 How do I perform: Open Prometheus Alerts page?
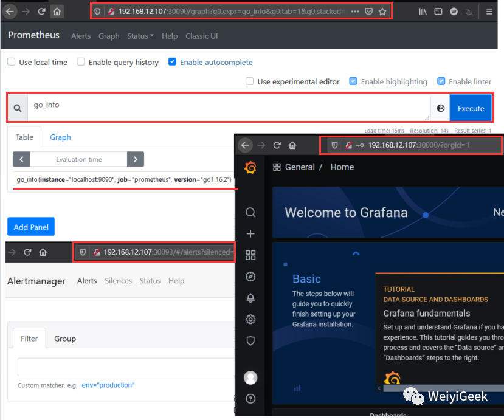tap(81, 36)
